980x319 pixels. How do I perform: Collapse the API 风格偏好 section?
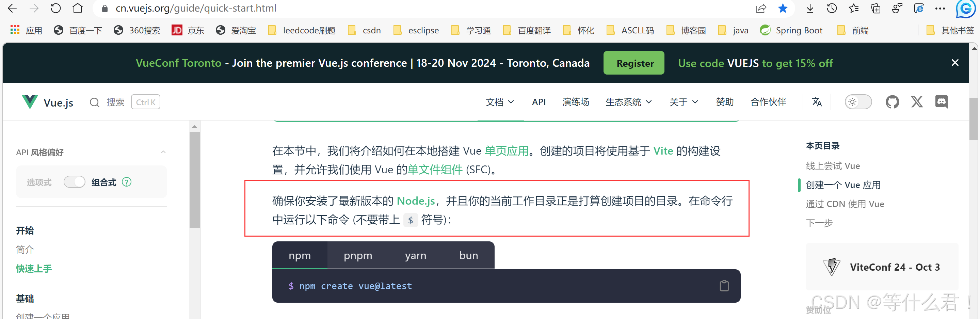click(x=163, y=152)
